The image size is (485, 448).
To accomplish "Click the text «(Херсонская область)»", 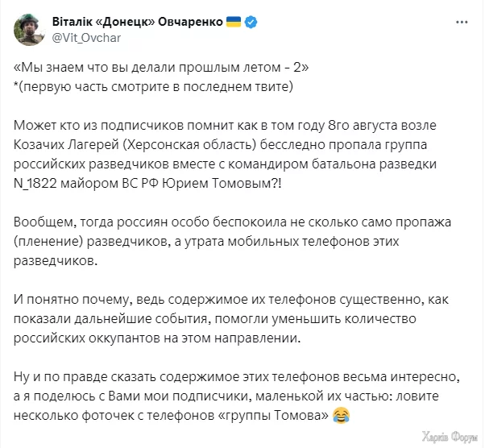I will (189, 145).
